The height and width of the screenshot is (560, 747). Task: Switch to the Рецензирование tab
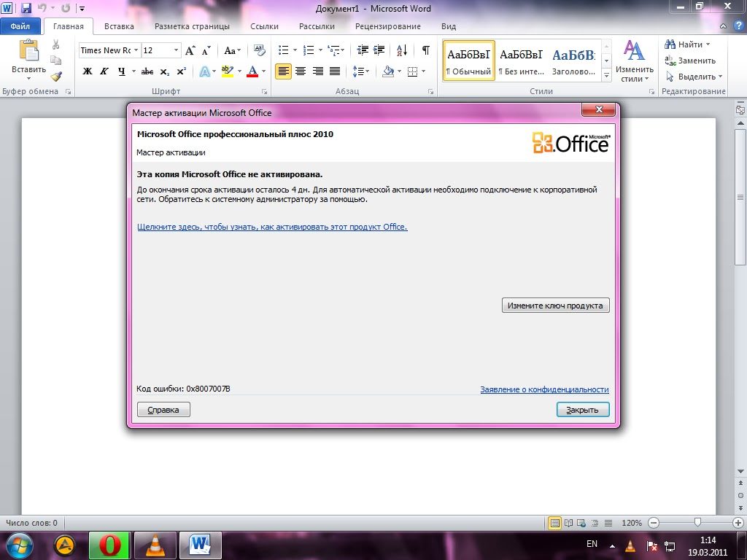[x=388, y=27]
